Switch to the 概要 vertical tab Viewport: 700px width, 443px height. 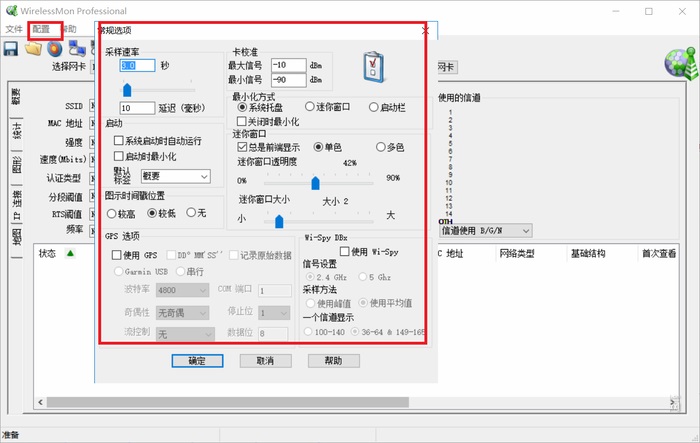pyautogui.click(x=16, y=97)
